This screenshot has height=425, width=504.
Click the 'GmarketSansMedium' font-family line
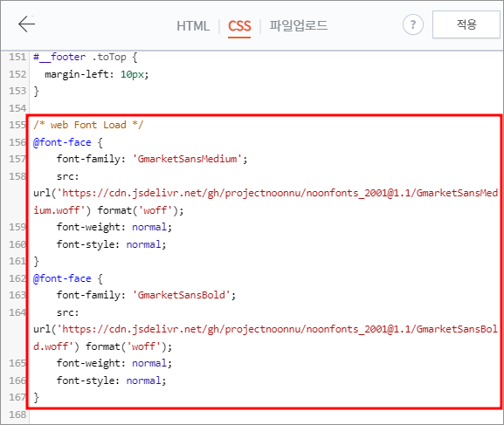152,159
